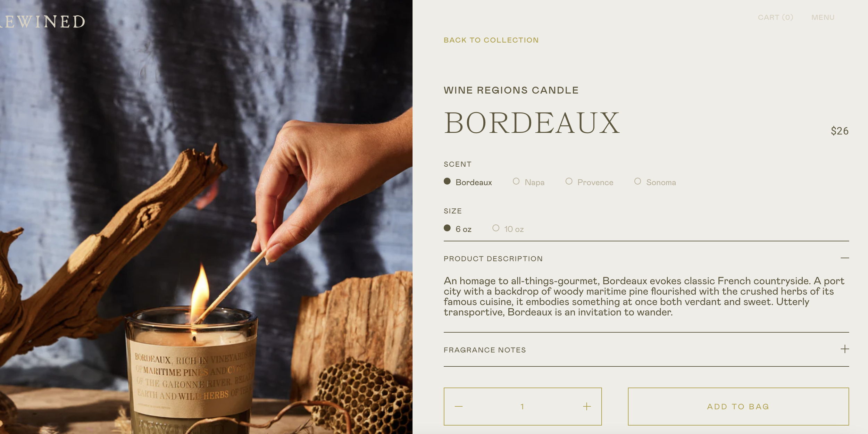Click the minus icon to decrease quantity
The height and width of the screenshot is (434, 868).
coord(459,407)
